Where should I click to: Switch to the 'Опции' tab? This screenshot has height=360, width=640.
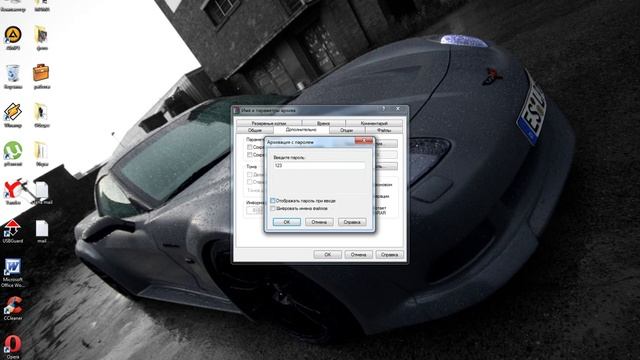[x=347, y=130]
